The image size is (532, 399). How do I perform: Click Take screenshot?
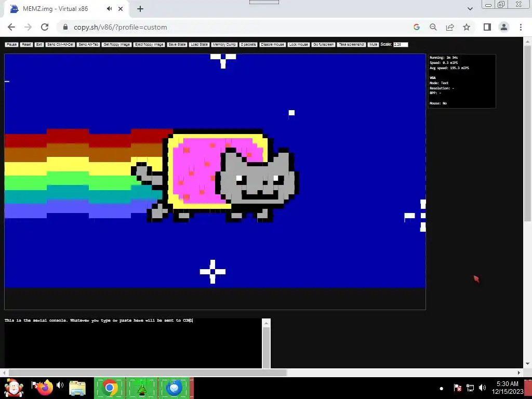point(352,45)
